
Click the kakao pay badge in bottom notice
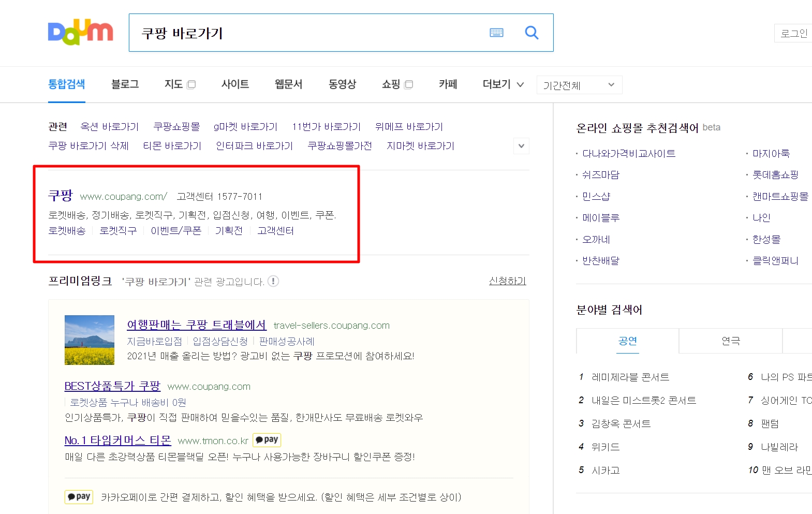(79, 497)
